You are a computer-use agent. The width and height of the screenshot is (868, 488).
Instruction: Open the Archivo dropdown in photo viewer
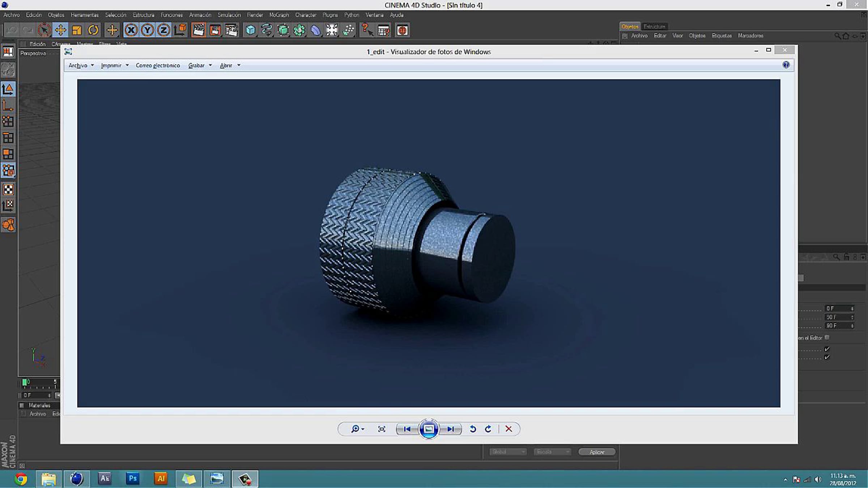[x=81, y=65]
